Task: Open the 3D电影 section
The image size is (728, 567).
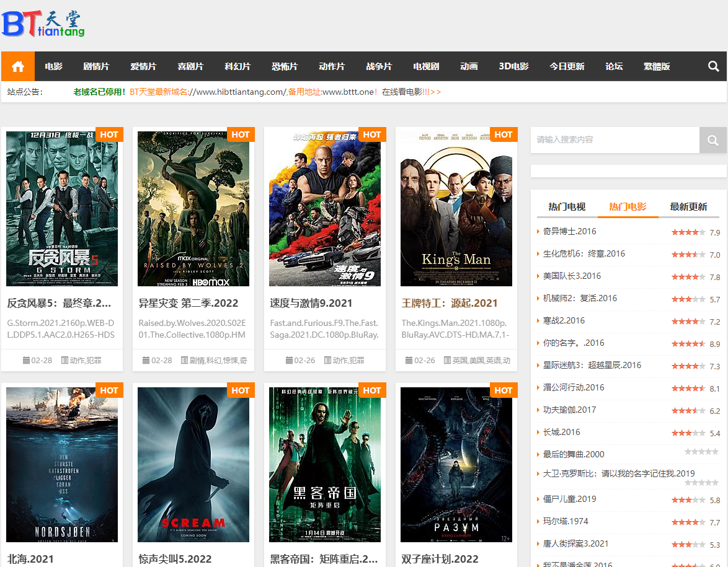Action: coord(513,66)
